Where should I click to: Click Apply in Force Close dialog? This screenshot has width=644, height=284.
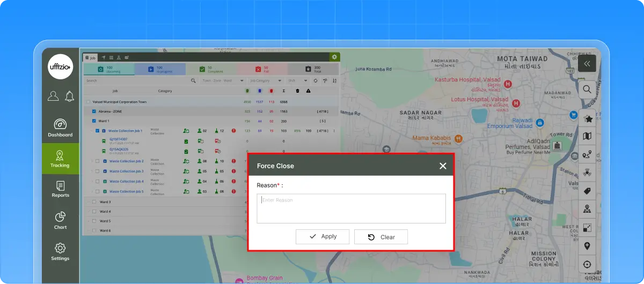tap(323, 236)
